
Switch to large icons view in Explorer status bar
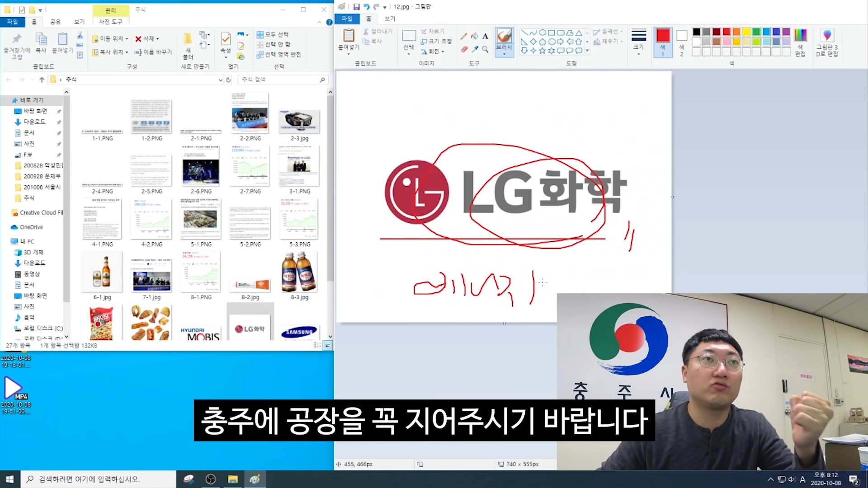click(x=328, y=345)
